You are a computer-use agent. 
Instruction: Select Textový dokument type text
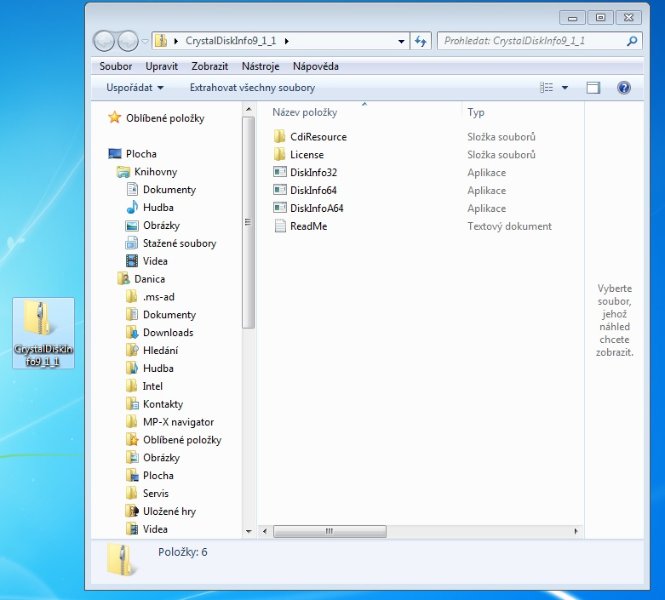(509, 226)
